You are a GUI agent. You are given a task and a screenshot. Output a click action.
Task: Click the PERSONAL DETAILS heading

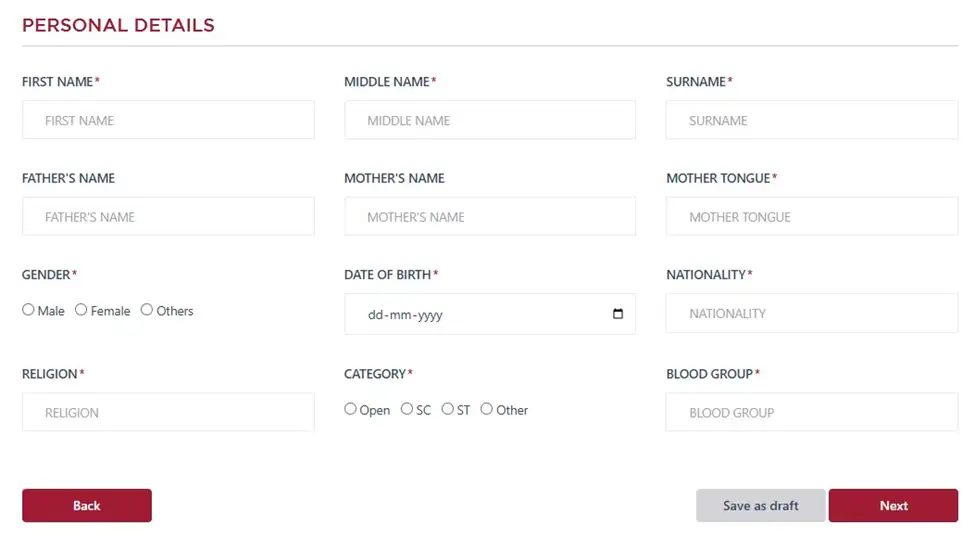(x=118, y=26)
